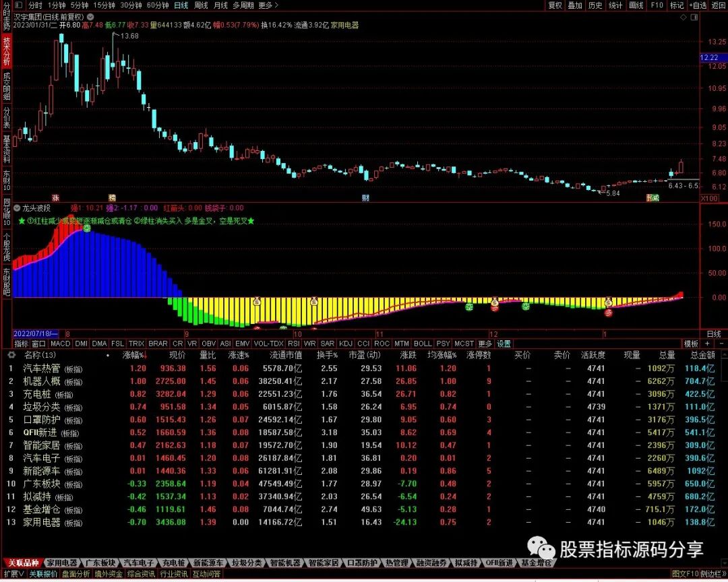Sort by the 涨幅% column header
This screenshot has height=582, width=728.
[x=134, y=355]
